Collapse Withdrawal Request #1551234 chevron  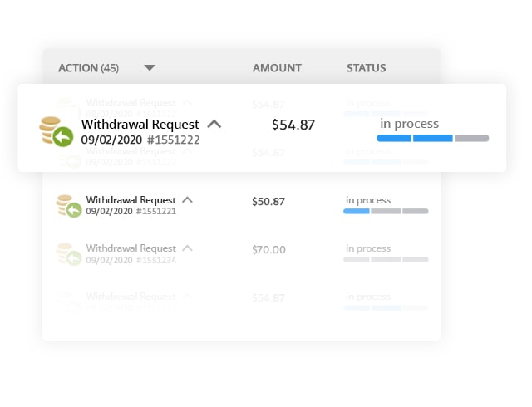point(187,248)
